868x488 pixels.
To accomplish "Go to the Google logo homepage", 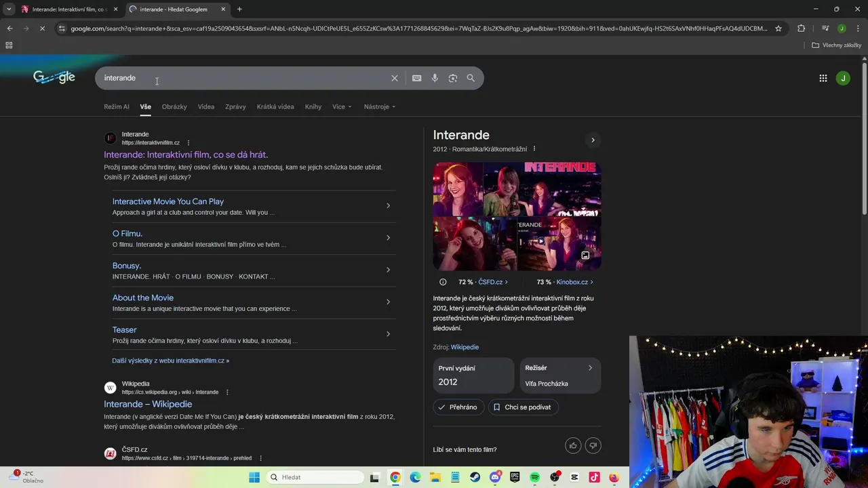I will click(x=54, y=77).
